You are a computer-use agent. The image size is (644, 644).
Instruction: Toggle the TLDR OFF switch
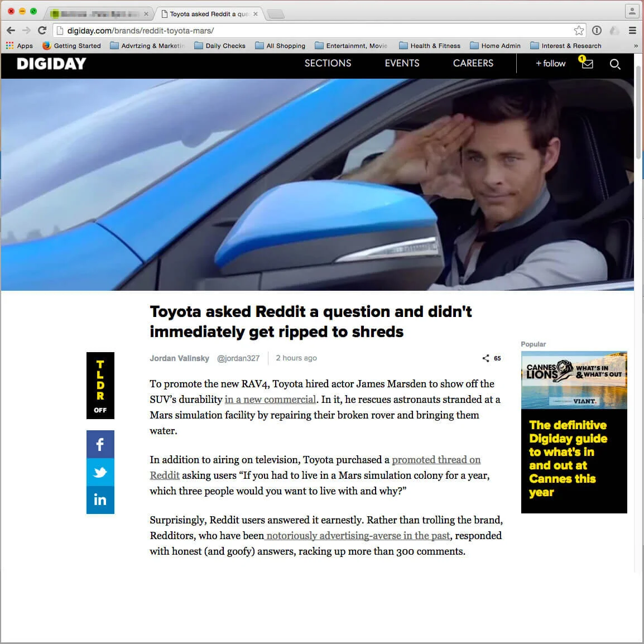click(100, 386)
